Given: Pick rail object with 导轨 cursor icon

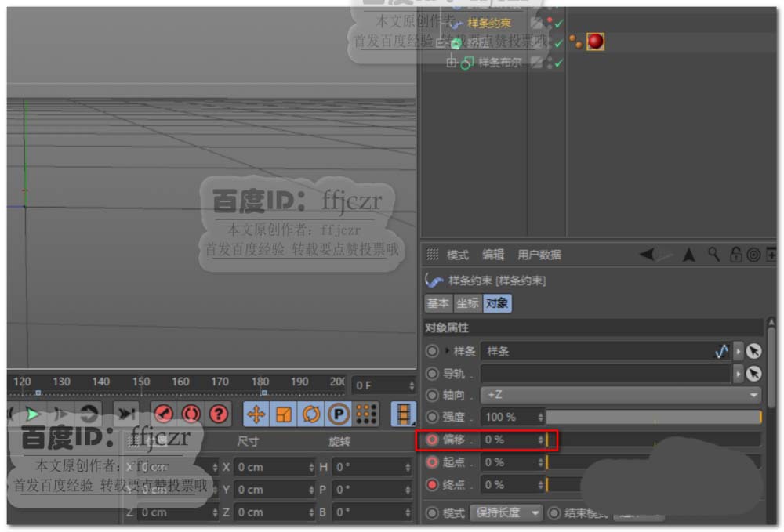Looking at the screenshot, I should pos(754,374).
